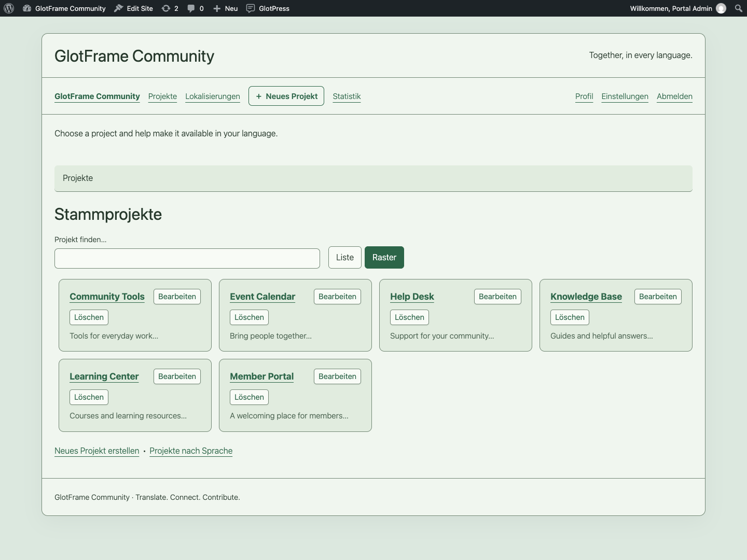
Task: Click Bearbeiten on Member Portal card
Action: tap(337, 376)
